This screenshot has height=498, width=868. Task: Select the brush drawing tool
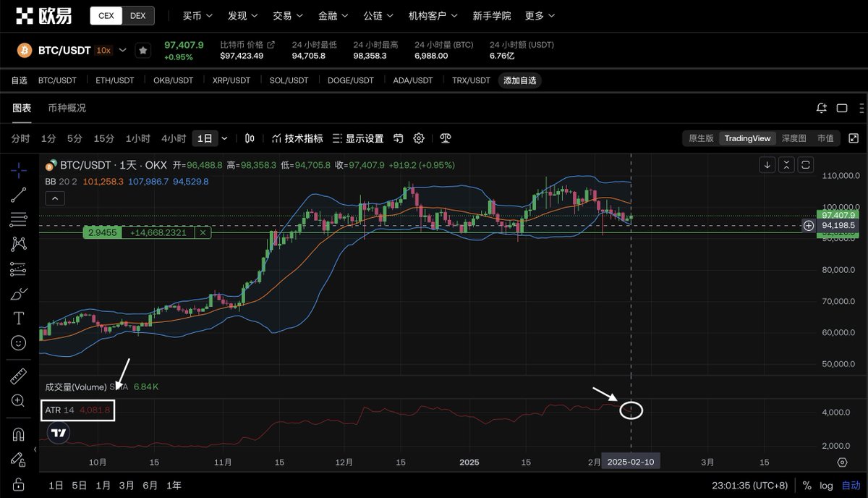pyautogui.click(x=18, y=293)
